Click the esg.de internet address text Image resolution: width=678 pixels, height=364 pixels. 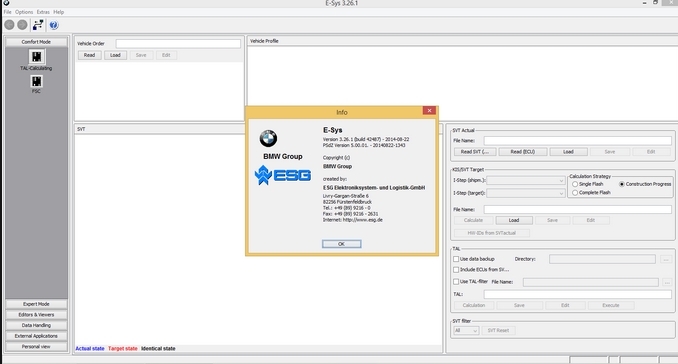(x=363, y=220)
